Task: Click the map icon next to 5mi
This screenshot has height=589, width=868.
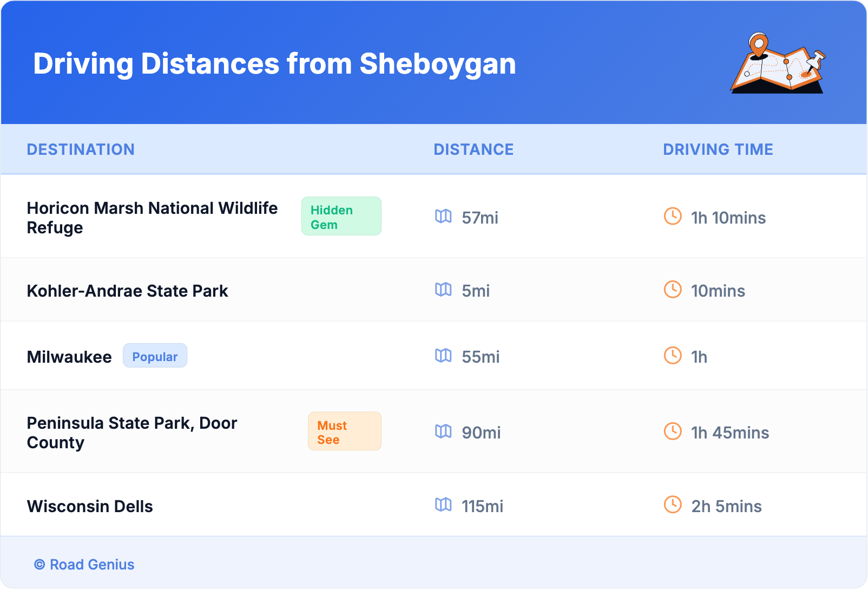Action: pyautogui.click(x=443, y=290)
